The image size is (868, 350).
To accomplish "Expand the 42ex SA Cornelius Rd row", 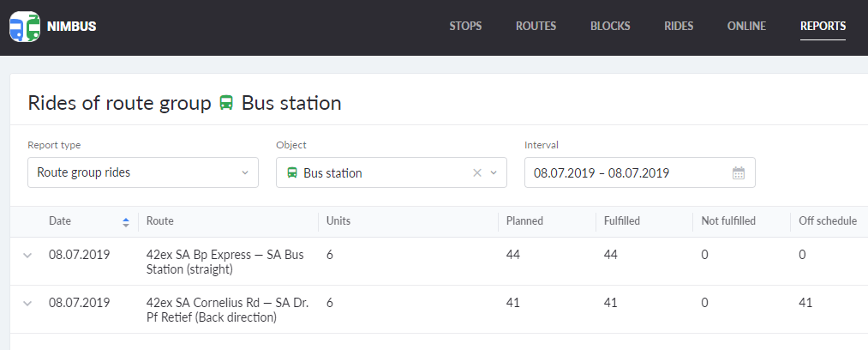I will 27,303.
